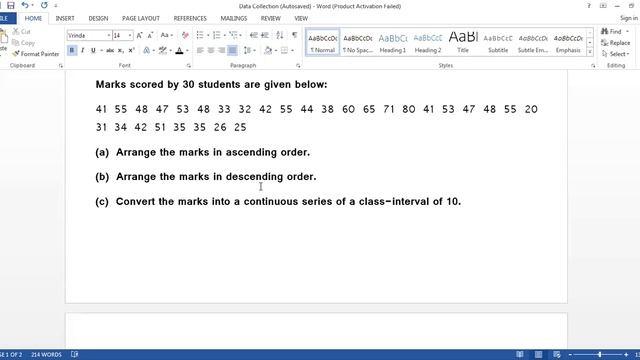Click Replace in Editing group
This screenshot has height=360, width=640.
(616, 42)
